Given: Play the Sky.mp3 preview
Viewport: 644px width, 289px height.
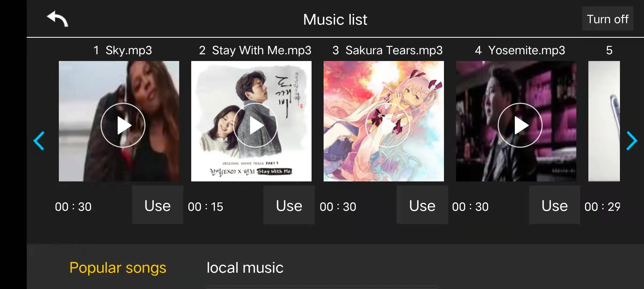Looking at the screenshot, I should (123, 125).
